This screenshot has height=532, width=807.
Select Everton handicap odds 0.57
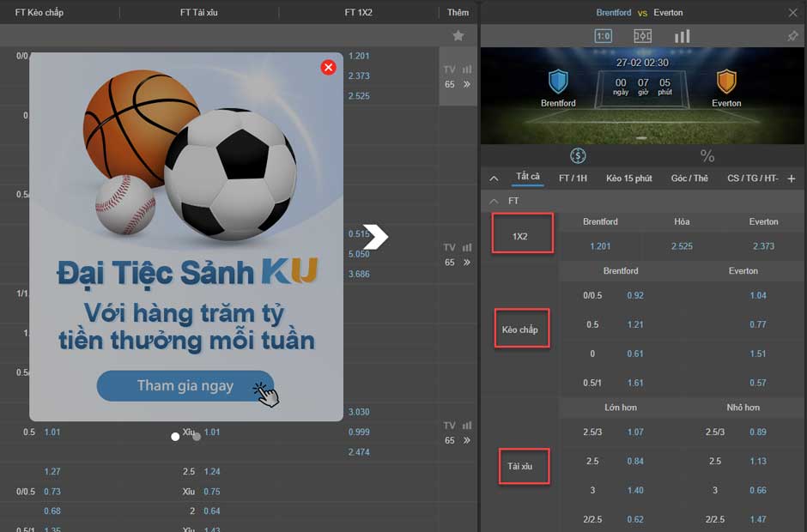(x=758, y=383)
